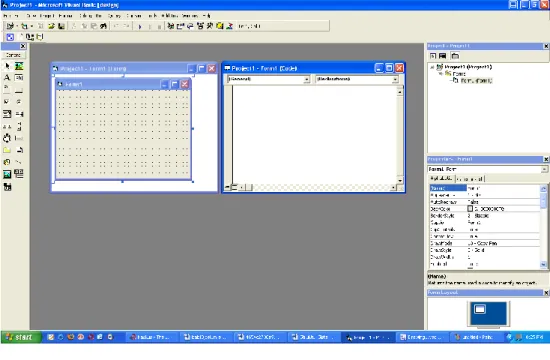Click the View Code icon in Project panel
550x360 pixels.
coord(433,56)
